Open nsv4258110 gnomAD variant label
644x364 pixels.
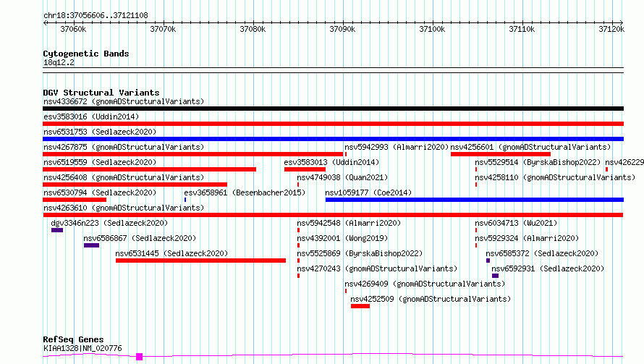[x=555, y=177]
